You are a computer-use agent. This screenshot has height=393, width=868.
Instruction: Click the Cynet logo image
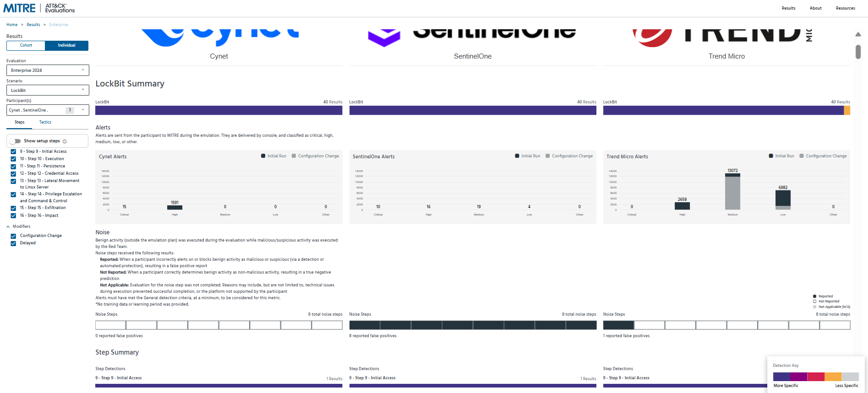pos(219,38)
